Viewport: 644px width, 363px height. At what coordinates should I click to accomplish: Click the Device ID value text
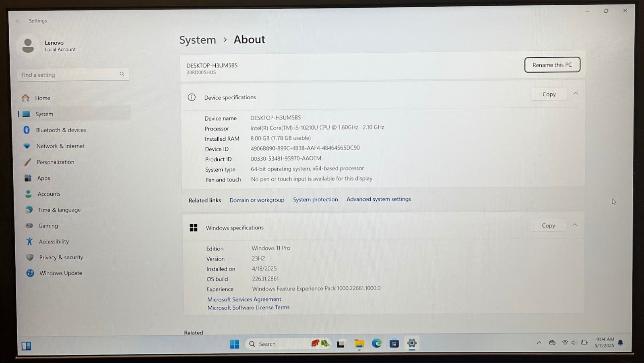pyautogui.click(x=305, y=148)
